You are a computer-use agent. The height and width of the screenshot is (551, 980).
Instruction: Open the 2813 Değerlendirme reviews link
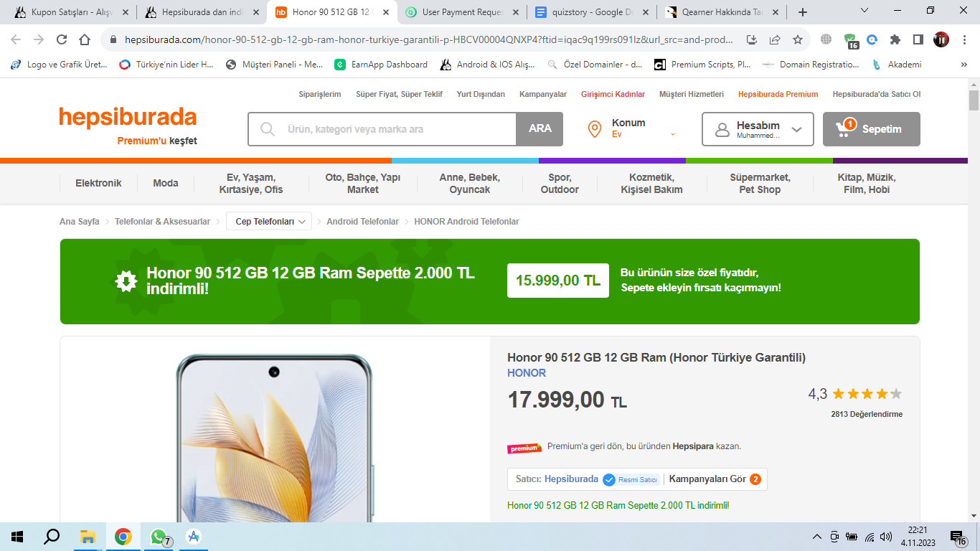tap(867, 414)
